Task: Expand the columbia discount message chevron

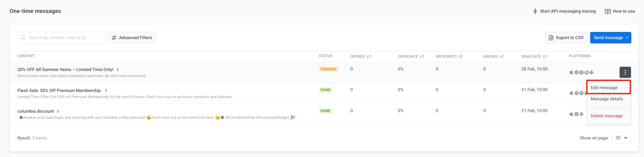Action: (x=58, y=111)
